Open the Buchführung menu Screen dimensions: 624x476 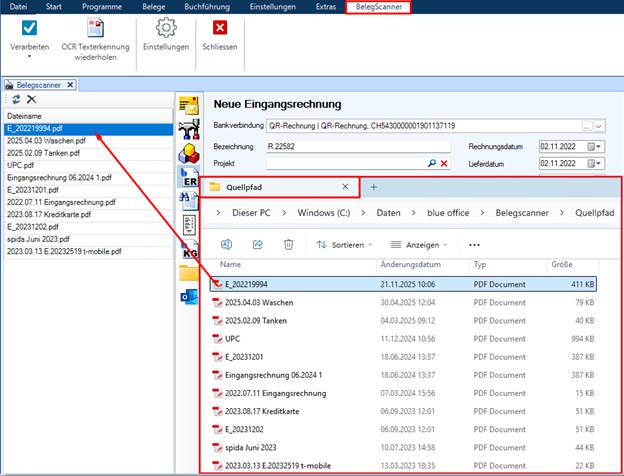tap(207, 7)
